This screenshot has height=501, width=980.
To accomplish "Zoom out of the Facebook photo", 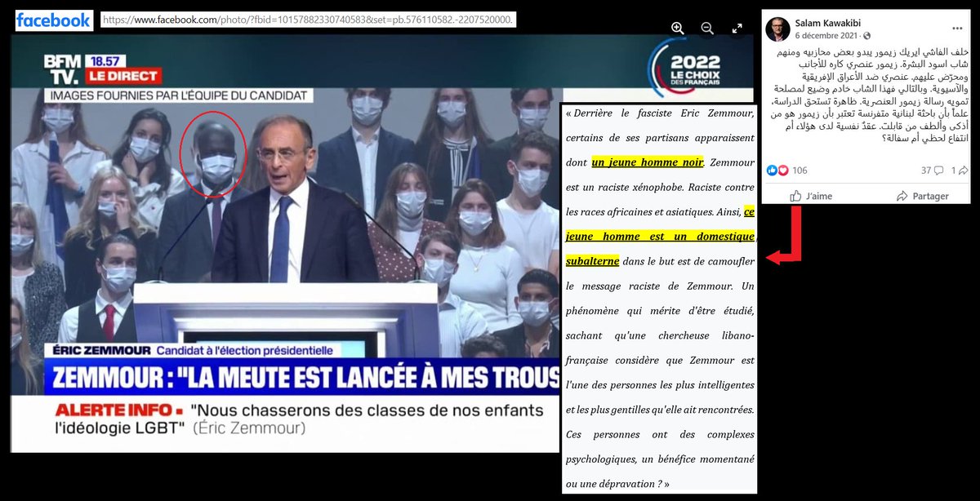I will click(707, 29).
